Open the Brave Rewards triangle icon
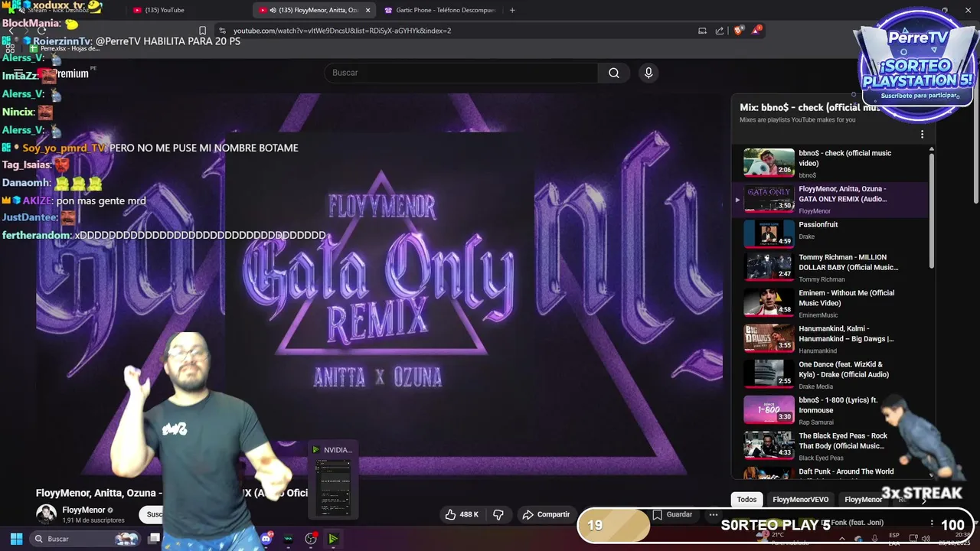Viewport: 980px width, 551px height. (756, 31)
